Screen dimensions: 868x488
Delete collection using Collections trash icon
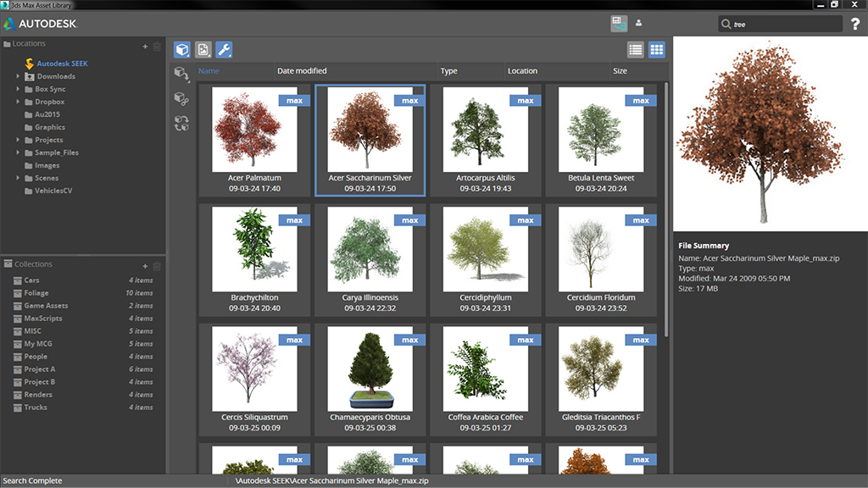click(157, 266)
